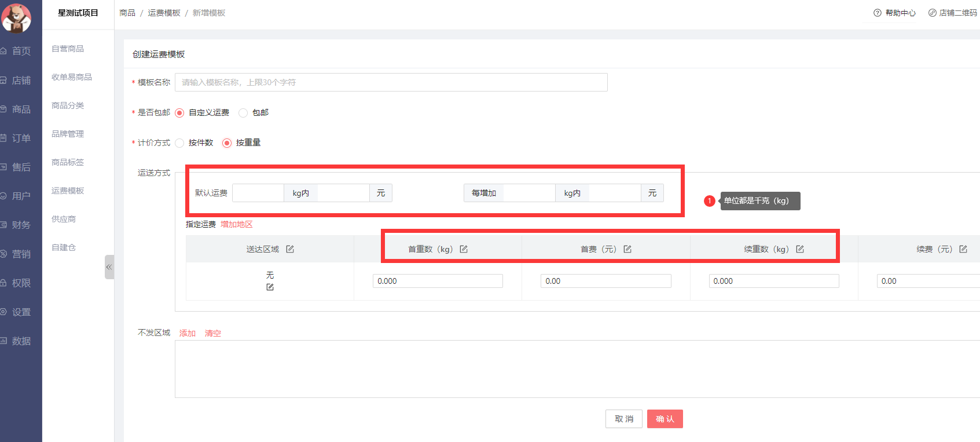Open 运费模板 in the submenu
Image resolution: width=980 pixels, height=442 pixels.
pyautogui.click(x=68, y=191)
